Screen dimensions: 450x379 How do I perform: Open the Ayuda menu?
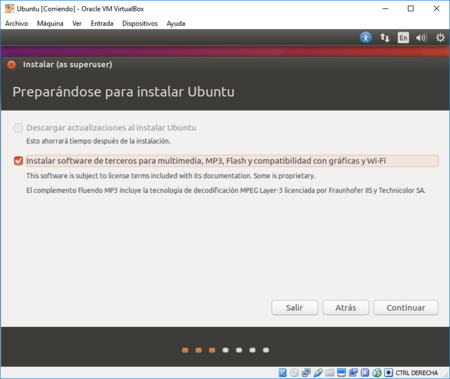[176, 23]
